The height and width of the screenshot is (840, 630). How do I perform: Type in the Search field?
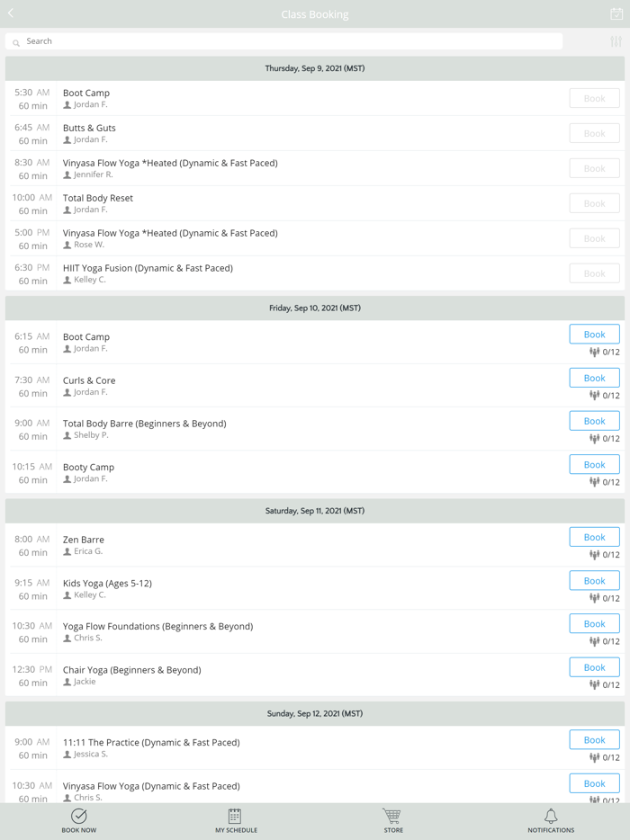(288, 41)
